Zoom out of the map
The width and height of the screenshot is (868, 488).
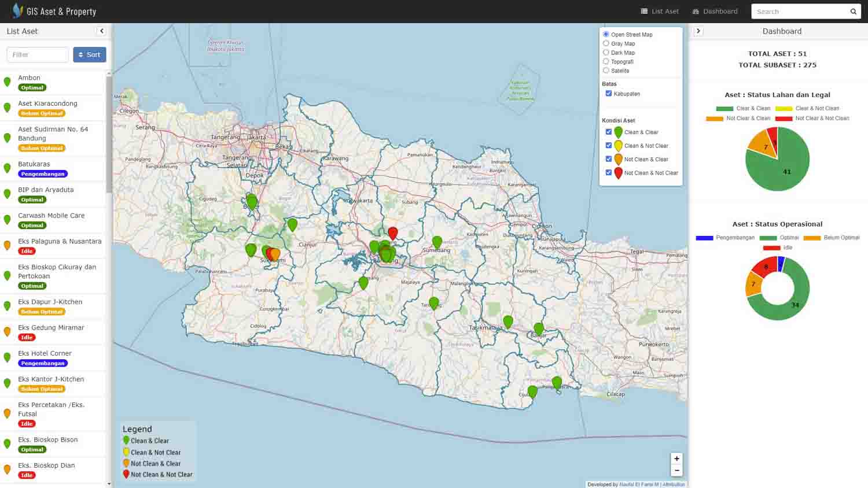click(x=676, y=470)
